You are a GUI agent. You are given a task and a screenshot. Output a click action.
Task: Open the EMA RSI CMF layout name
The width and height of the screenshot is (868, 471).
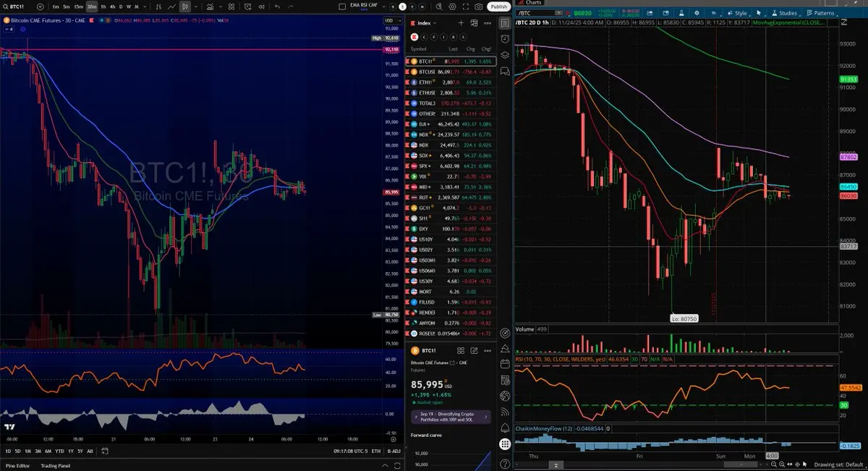coord(363,6)
